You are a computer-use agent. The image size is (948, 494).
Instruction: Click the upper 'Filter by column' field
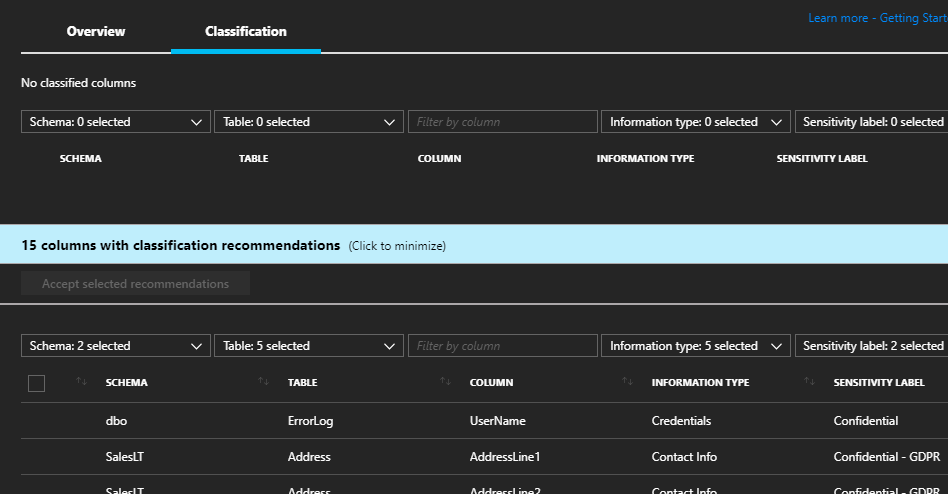[x=502, y=122]
